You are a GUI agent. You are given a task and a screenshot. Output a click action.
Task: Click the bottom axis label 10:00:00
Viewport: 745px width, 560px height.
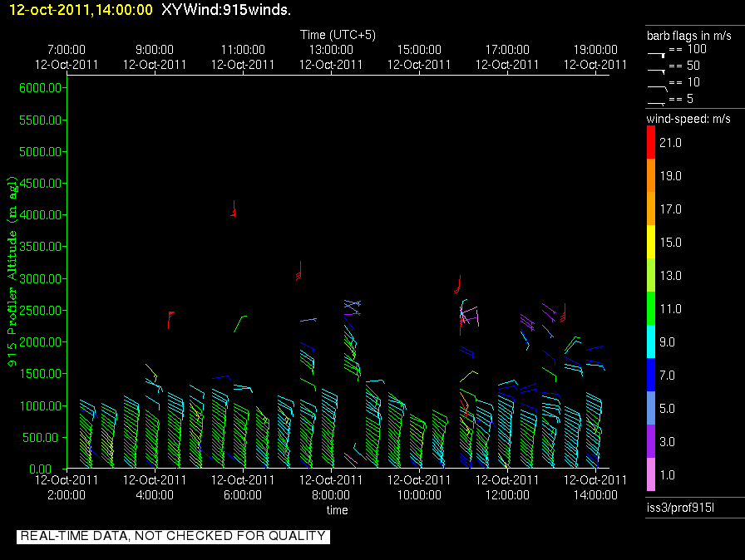click(419, 495)
